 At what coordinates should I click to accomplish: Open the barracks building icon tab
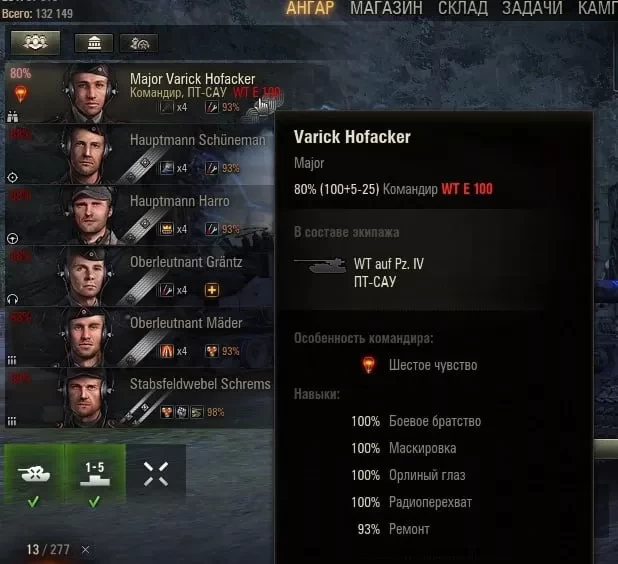click(x=94, y=43)
